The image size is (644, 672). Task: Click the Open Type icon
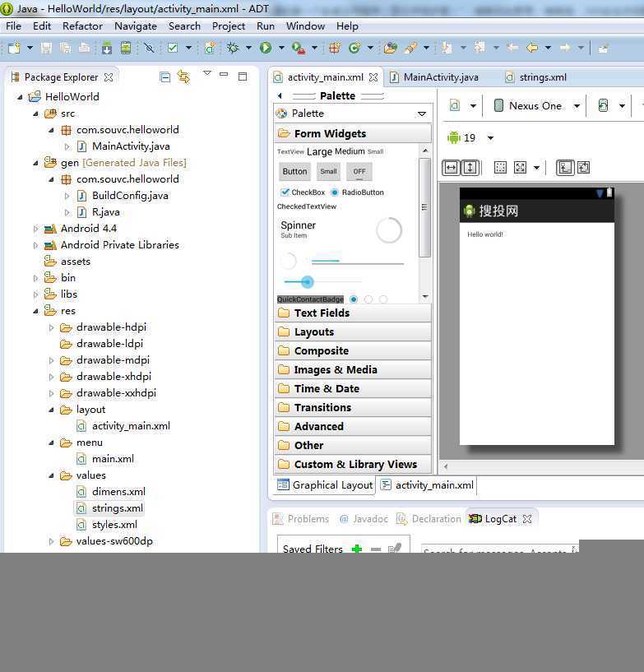tap(391, 48)
